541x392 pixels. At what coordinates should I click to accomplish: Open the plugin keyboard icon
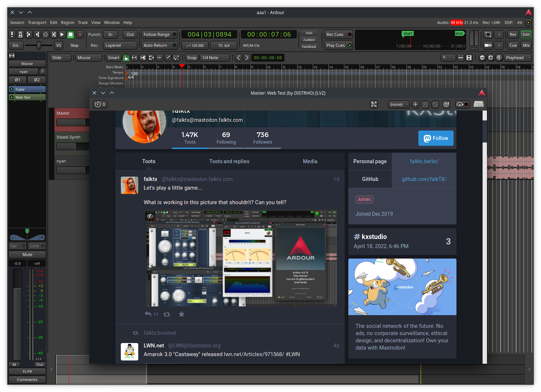pyautogui.click(x=479, y=104)
